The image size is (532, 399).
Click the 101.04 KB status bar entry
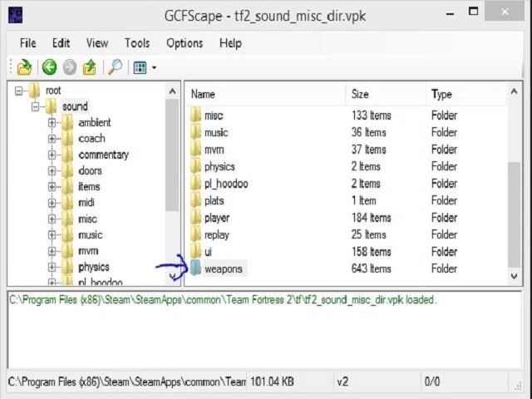tap(272, 382)
